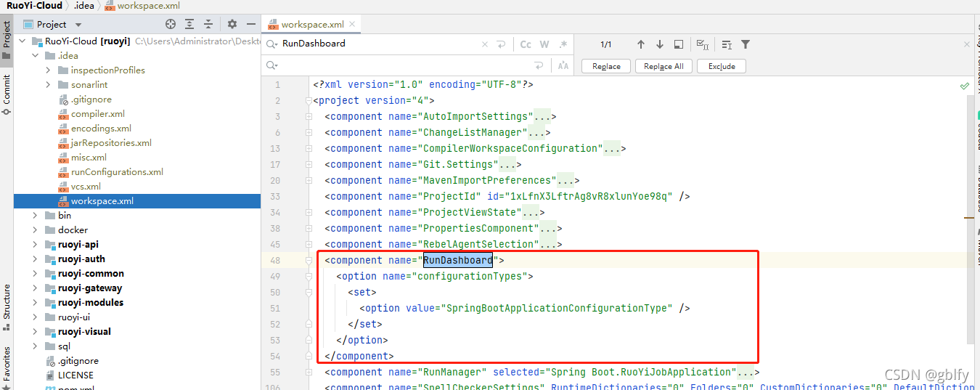This screenshot has width=980, height=390.
Task: Expand the AutoImportSettings fold at line 3
Action: [x=309, y=116]
